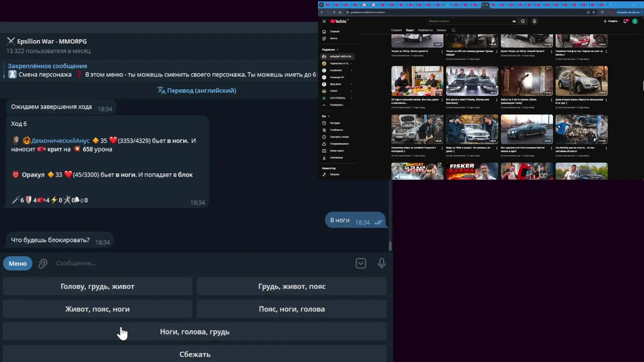
Task: Switch to channel tab Главная
Action: [396, 30]
